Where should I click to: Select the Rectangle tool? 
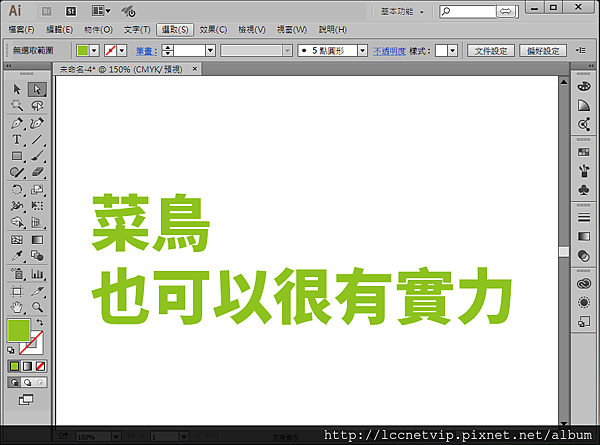tap(17, 156)
